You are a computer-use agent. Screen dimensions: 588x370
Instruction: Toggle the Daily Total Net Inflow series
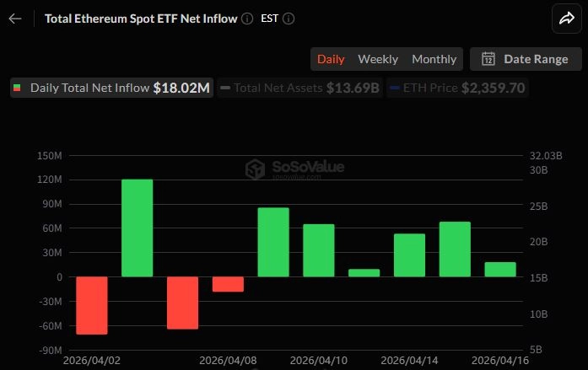pos(111,88)
